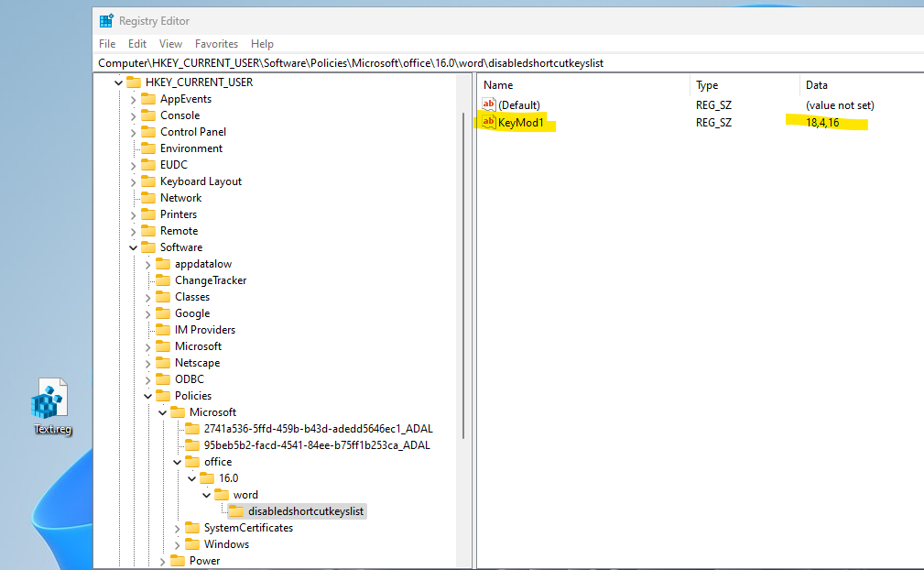This screenshot has height=570, width=924.
Task: Expand the Remote key
Action: [x=133, y=232]
